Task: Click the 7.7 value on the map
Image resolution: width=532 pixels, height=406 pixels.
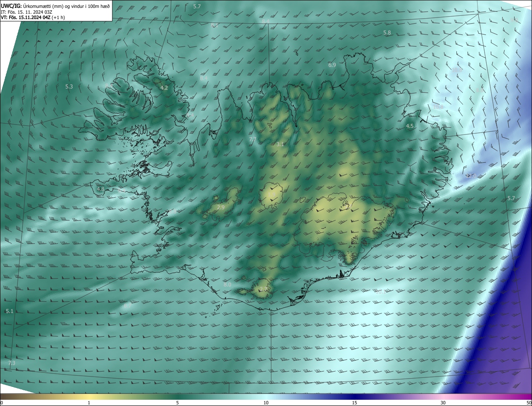Action: click(253, 139)
